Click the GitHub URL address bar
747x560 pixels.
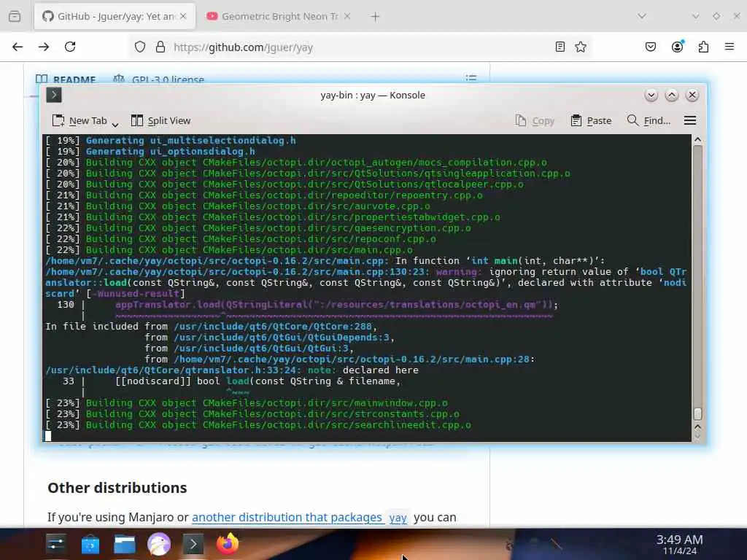[x=361, y=47]
